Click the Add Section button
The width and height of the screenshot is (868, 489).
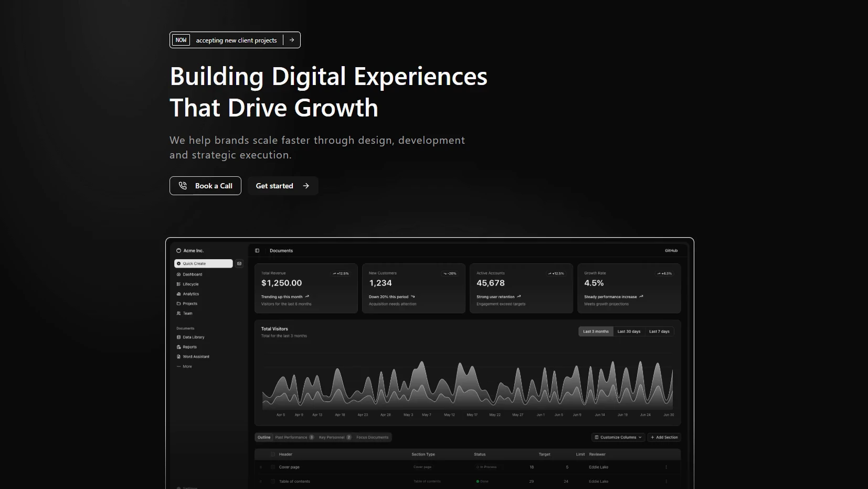(664, 437)
